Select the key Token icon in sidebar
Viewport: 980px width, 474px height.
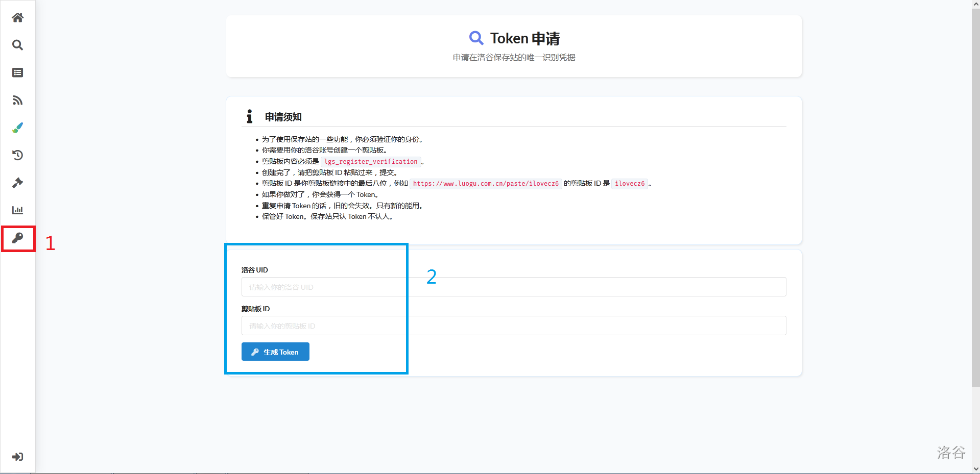point(17,238)
